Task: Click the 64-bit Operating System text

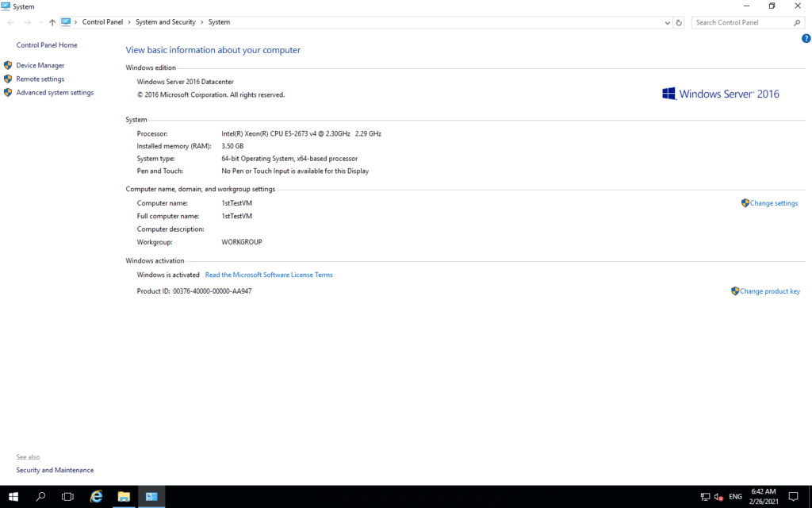Action: coord(289,159)
